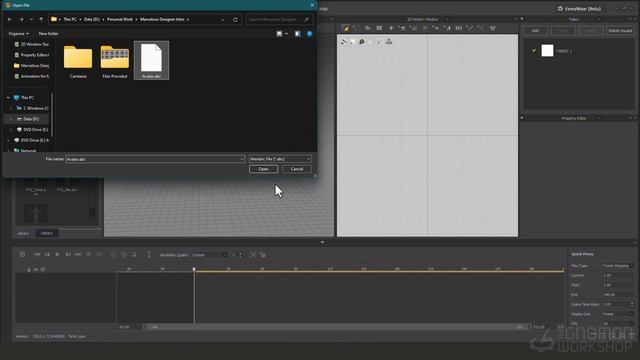The image size is (640, 360).
Task: Switch to the Fabric panel tab
Action: coord(574,19)
